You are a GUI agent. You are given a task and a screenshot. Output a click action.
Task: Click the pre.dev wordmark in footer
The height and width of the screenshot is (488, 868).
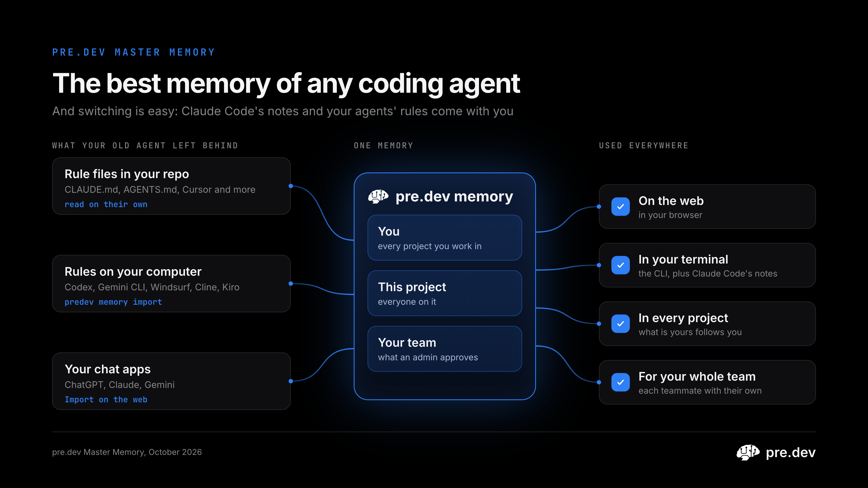tap(790, 453)
